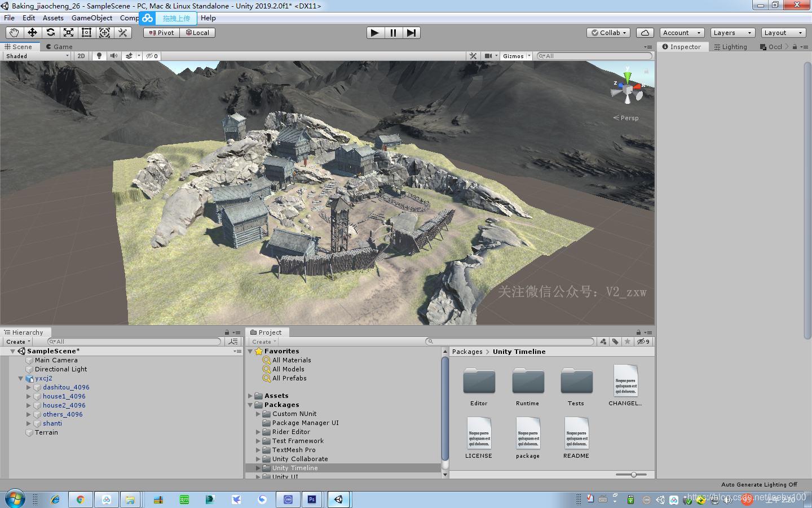
Task: Toggle hidden objects visibility counter
Action: pyautogui.click(x=152, y=56)
